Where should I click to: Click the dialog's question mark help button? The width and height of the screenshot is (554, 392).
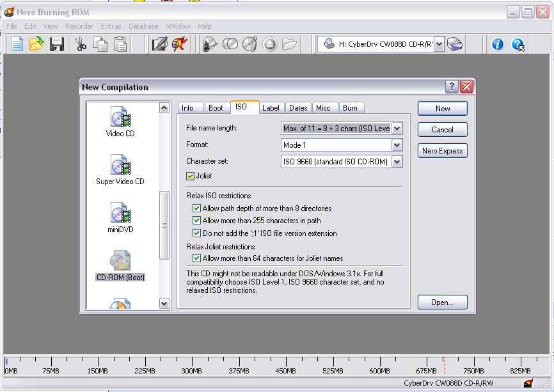point(452,86)
